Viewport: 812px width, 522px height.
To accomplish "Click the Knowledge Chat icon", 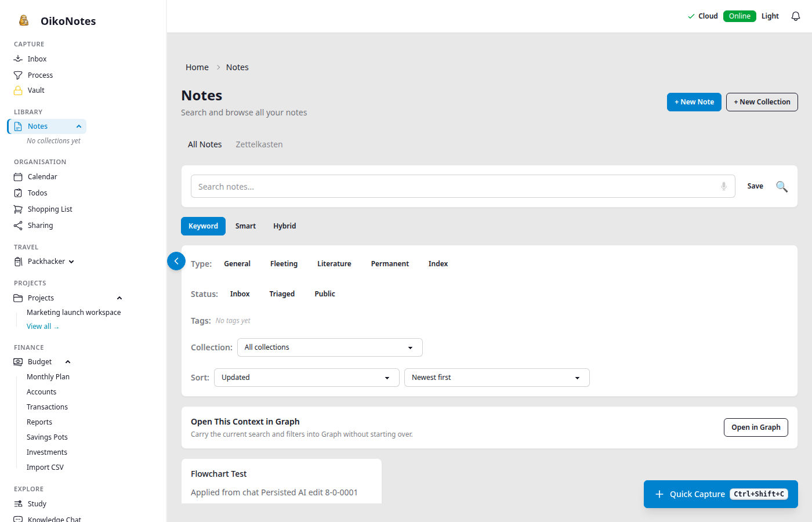I will click(18, 519).
